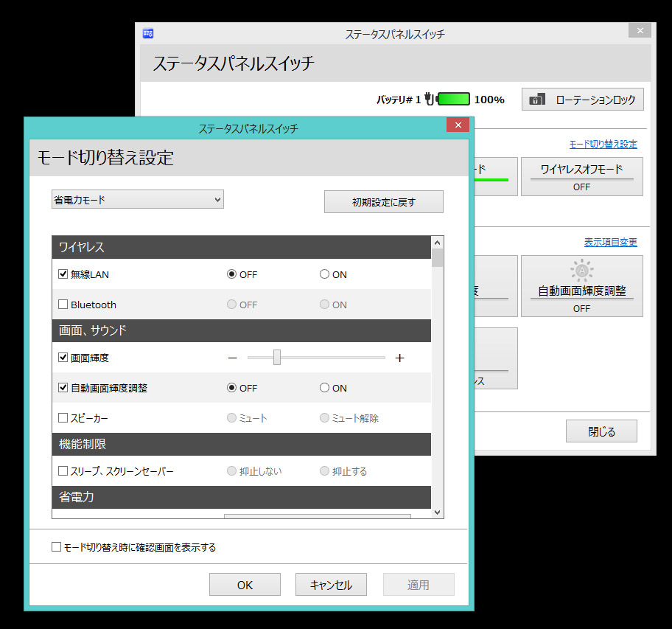Click the 初期設定に戻す button
672x629 pixels.
383,202
